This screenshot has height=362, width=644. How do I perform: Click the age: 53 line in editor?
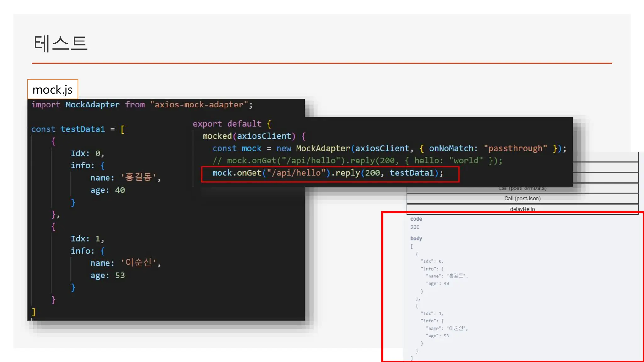[x=108, y=276]
